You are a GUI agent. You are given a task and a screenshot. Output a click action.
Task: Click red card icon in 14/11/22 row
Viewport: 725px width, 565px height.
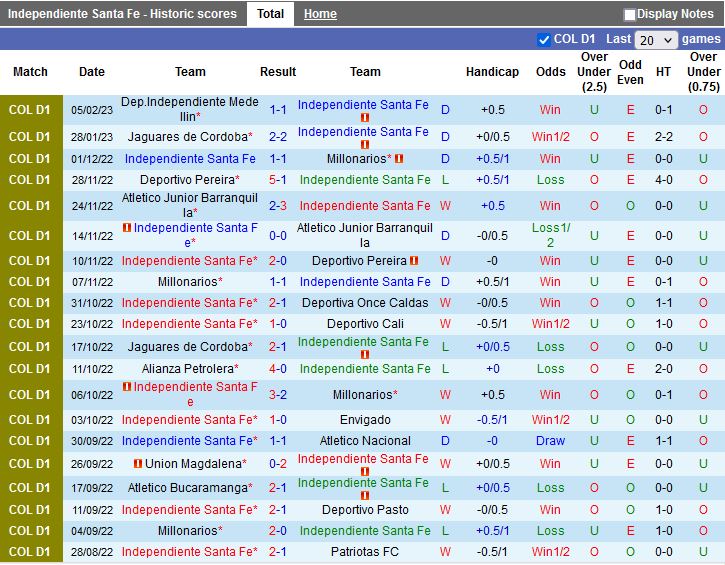(127, 227)
